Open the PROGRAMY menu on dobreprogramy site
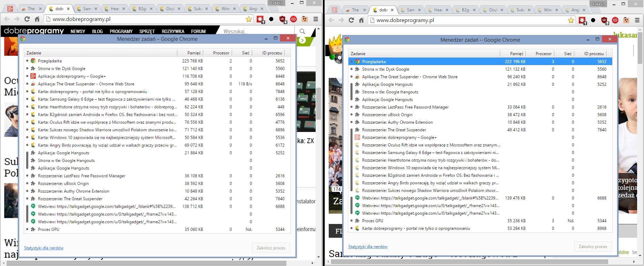644x266 pixels. 121,31
